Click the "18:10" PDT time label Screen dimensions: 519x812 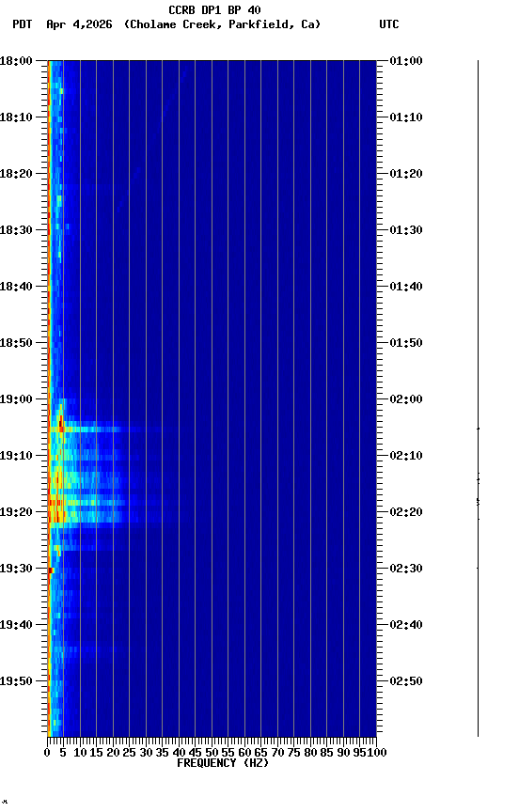tap(16, 117)
